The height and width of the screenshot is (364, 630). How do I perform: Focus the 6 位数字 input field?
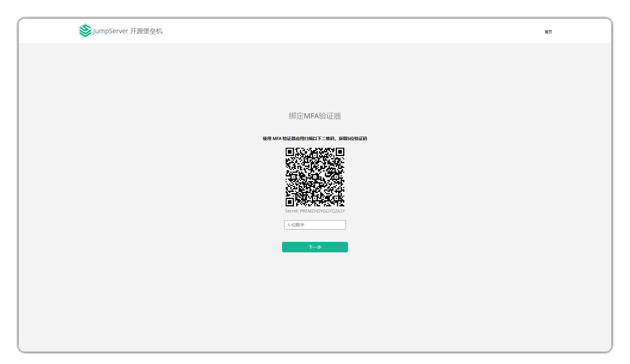coord(315,225)
